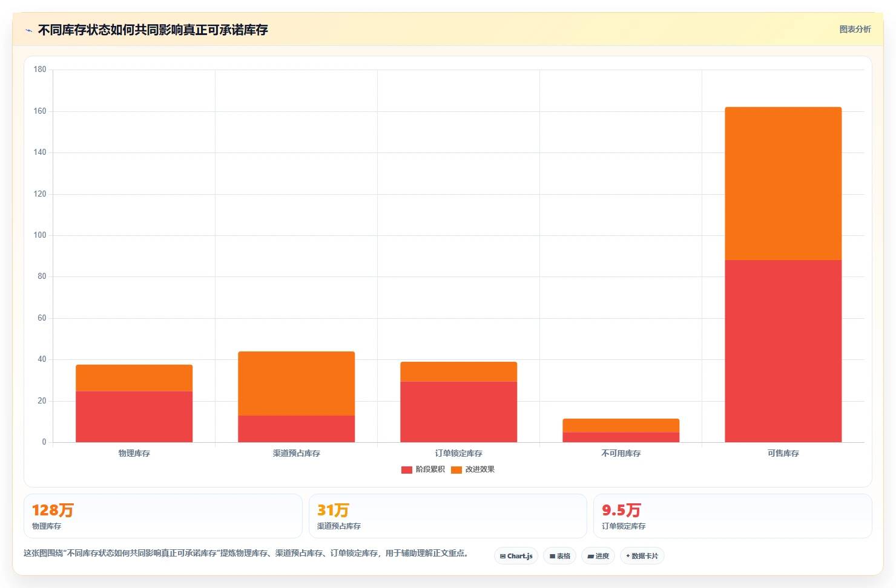
Task: Click the 物理库存 x-axis label
Action: 134,453
